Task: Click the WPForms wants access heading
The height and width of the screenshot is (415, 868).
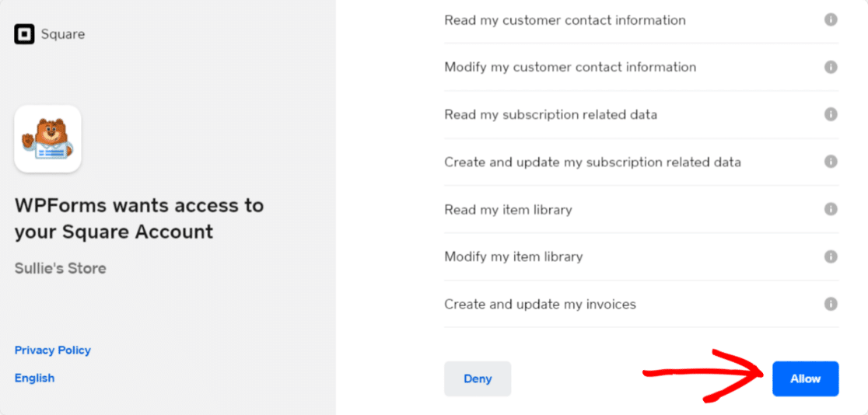Action: click(139, 218)
